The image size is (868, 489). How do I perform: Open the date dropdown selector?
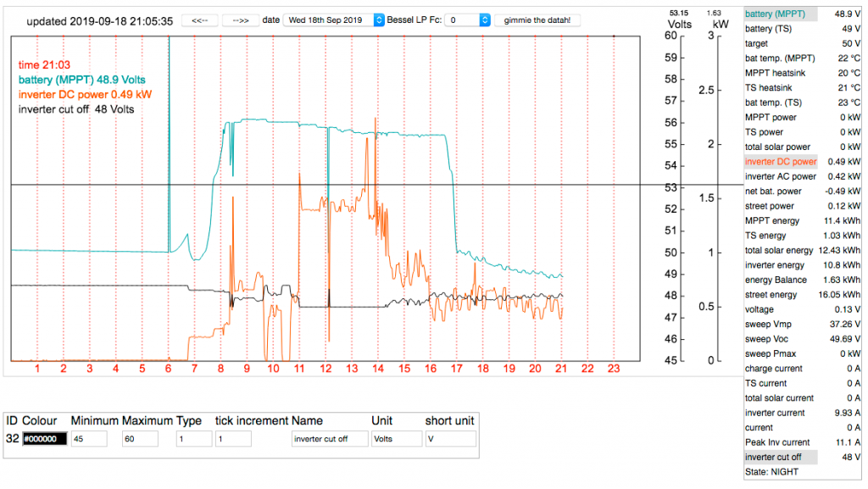click(333, 20)
